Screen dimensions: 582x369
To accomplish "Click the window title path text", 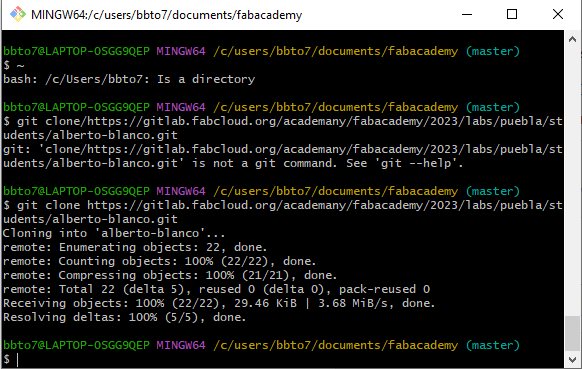I will pos(167,15).
